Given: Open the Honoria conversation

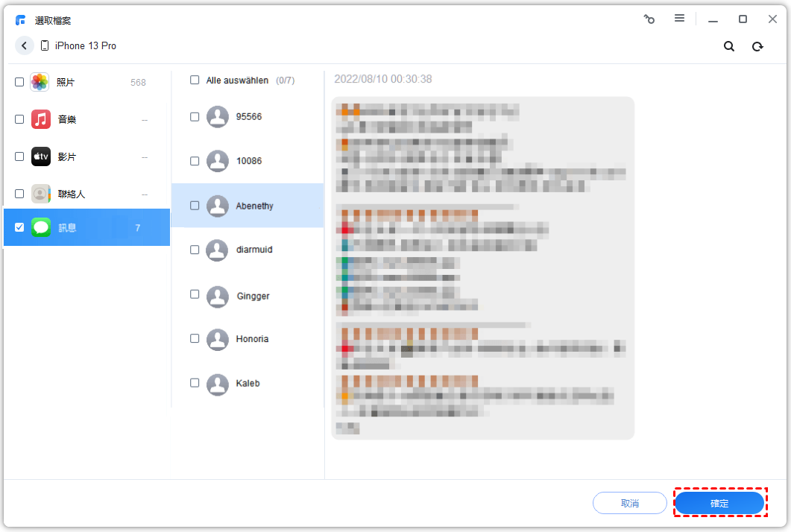Looking at the screenshot, I should pos(252,339).
